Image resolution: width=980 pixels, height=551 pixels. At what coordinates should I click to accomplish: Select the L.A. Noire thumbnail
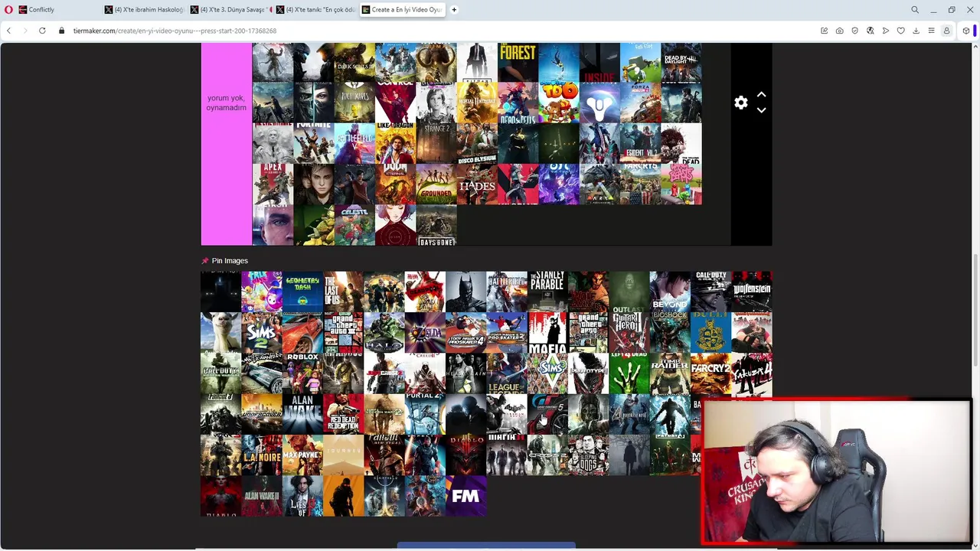[x=262, y=455]
